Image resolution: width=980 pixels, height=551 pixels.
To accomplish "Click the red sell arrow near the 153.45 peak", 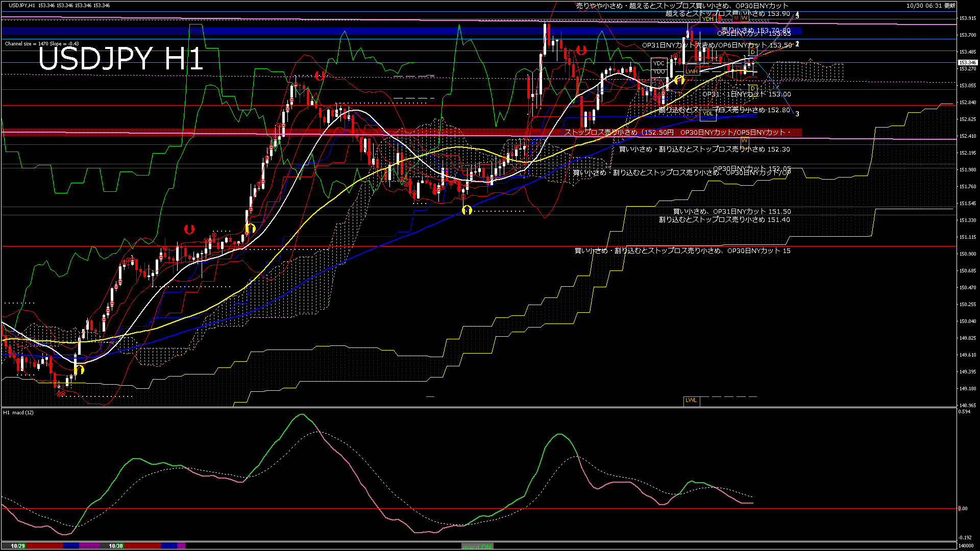I will [581, 50].
